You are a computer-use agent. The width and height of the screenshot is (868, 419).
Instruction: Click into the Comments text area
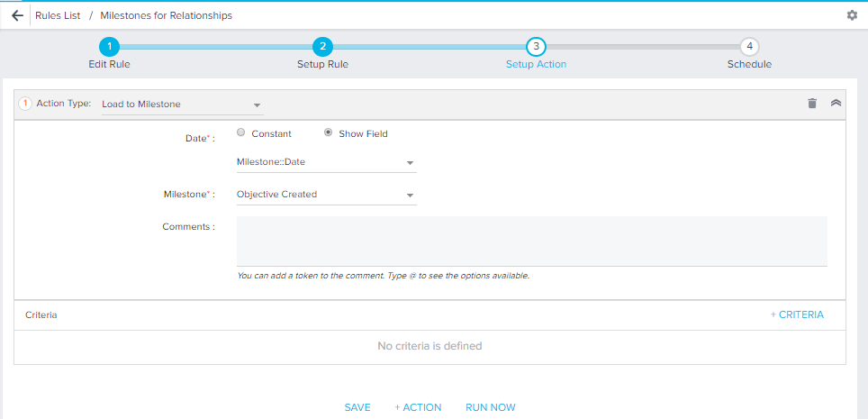point(531,241)
